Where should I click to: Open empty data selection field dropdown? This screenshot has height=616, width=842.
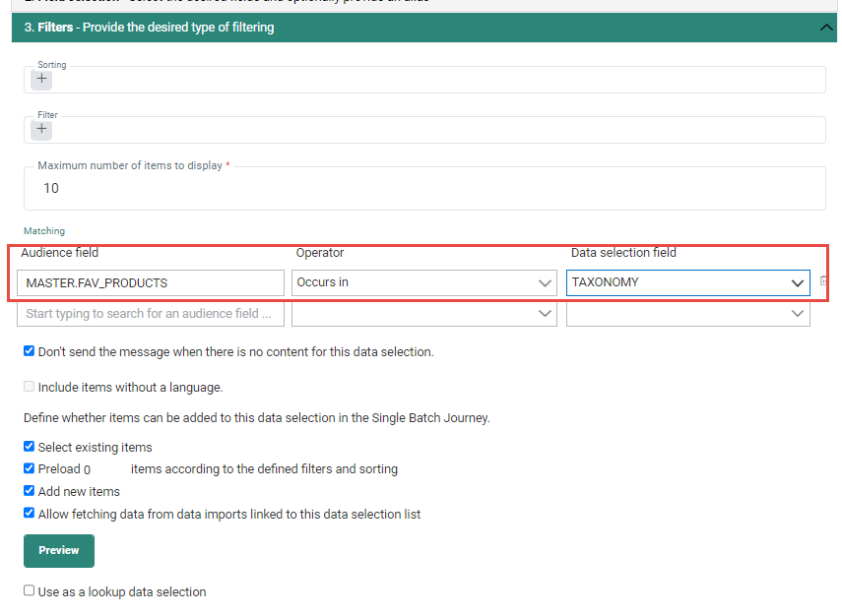point(687,314)
